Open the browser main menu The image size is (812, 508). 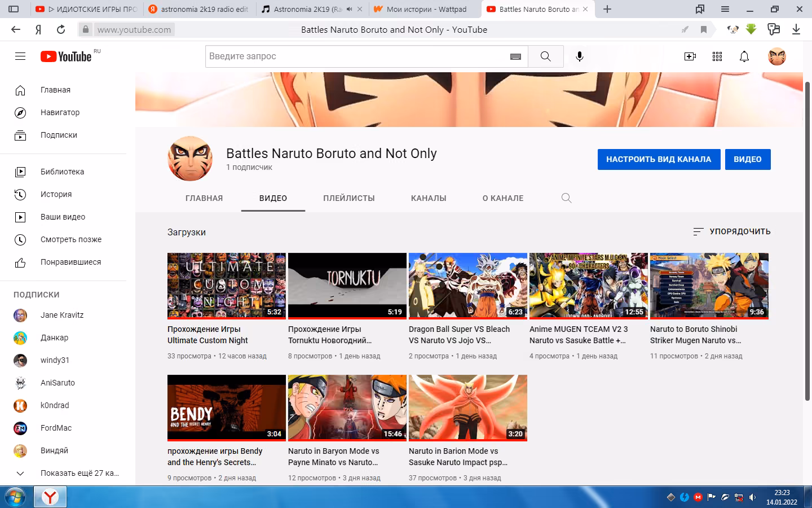pos(725,9)
